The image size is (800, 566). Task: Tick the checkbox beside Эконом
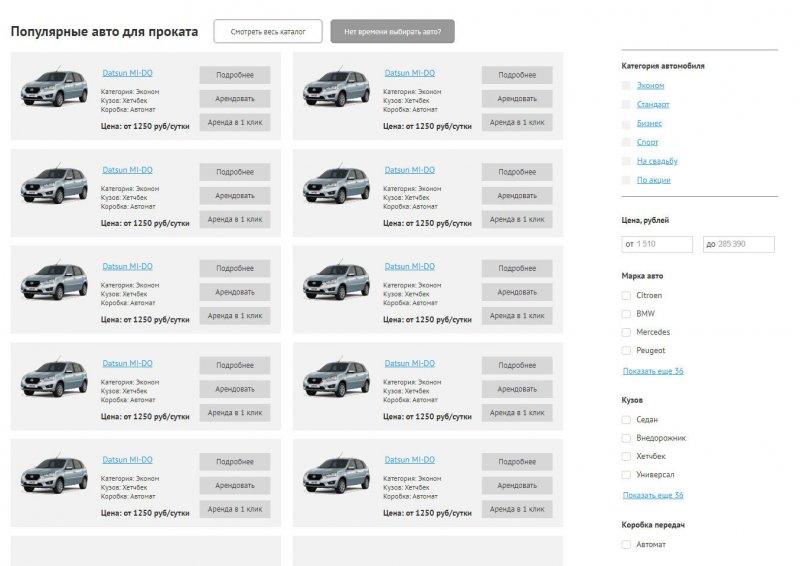tap(626, 85)
